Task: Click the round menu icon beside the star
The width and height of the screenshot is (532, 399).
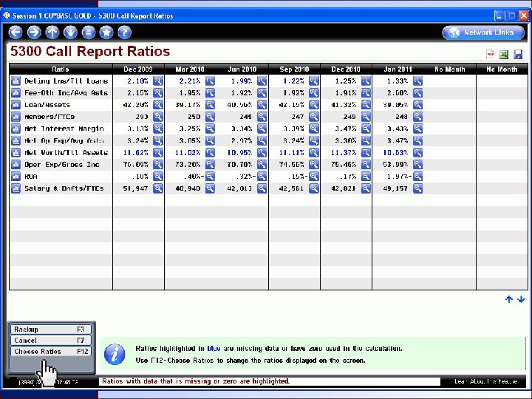Action: [89, 33]
